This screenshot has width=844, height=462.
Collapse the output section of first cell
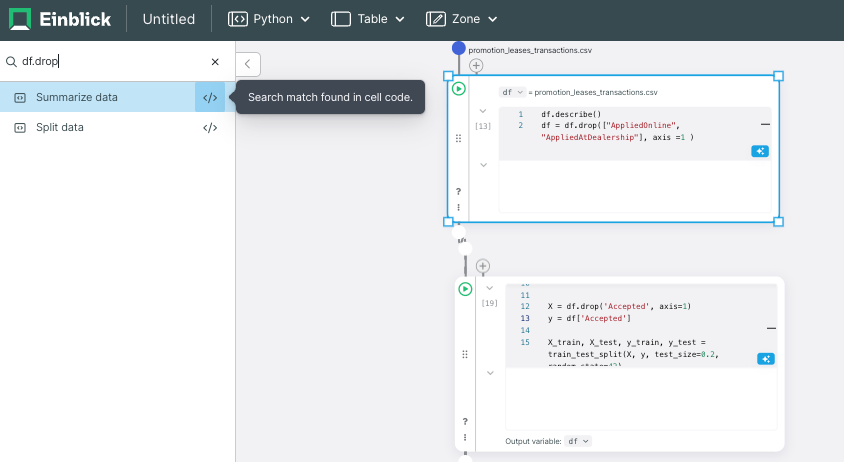[483, 165]
